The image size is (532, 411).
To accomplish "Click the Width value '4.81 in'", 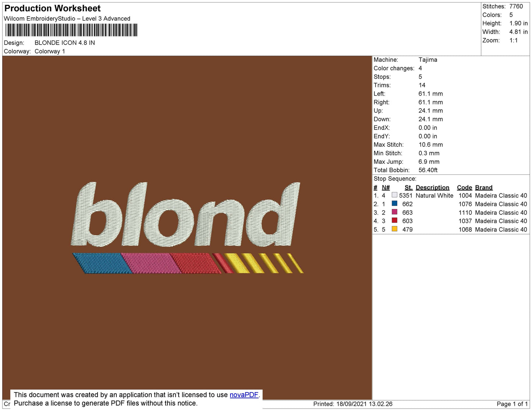I will coord(518,32).
